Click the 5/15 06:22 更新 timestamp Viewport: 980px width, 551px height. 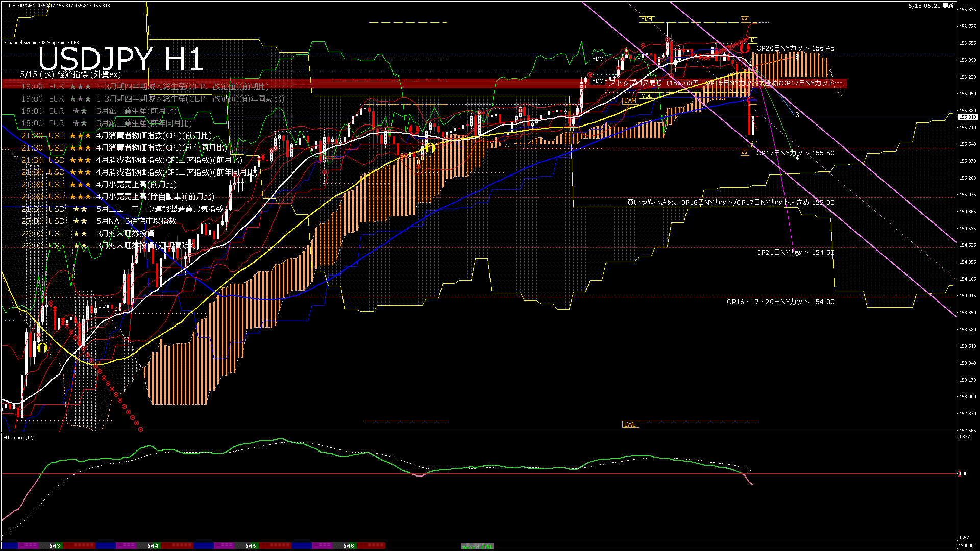[x=930, y=6]
